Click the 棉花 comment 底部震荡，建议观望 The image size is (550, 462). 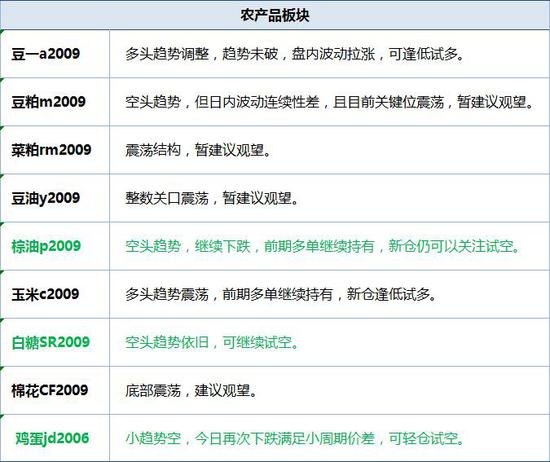tap(190, 390)
